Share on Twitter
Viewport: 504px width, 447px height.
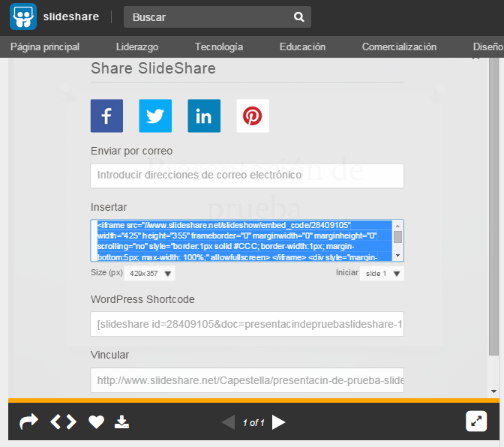(x=155, y=115)
